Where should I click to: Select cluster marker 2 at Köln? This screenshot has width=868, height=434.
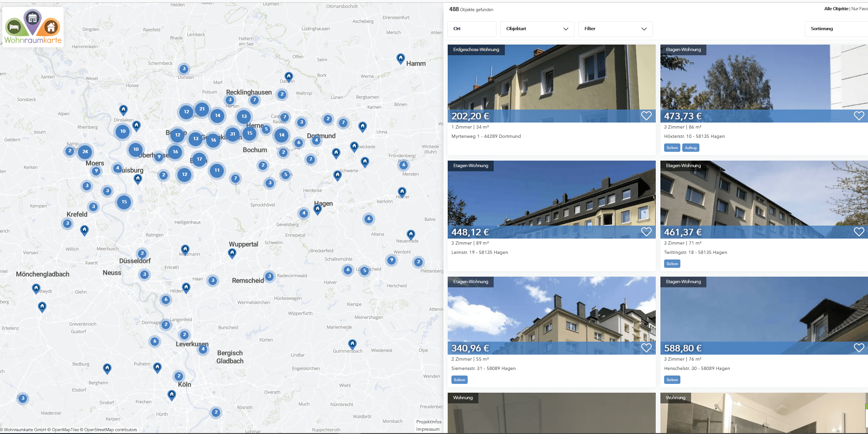179,376
